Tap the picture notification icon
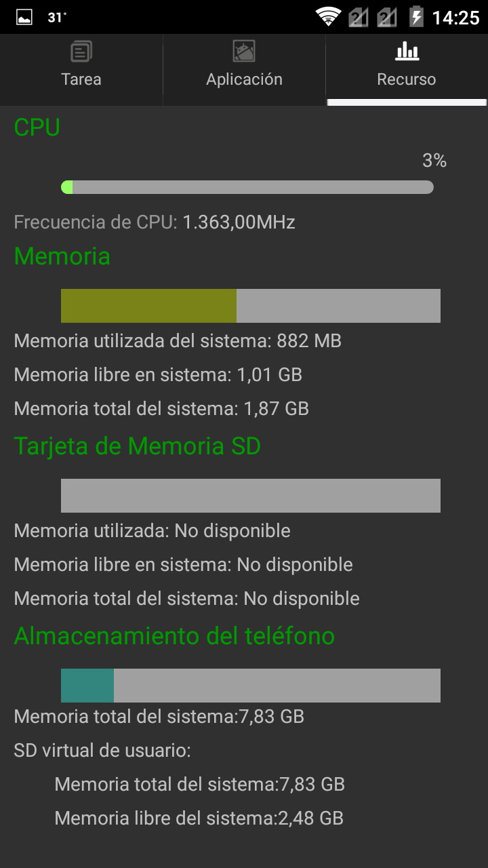The height and width of the screenshot is (868, 488). [x=24, y=17]
